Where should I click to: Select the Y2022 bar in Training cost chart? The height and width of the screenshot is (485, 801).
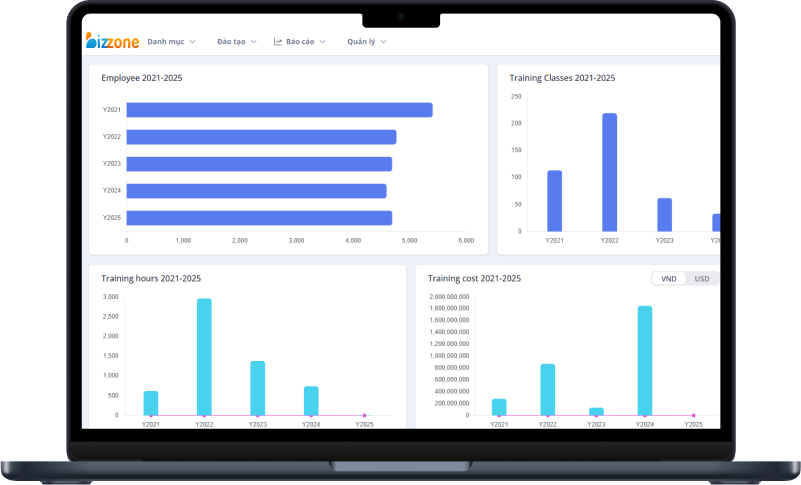tap(547, 389)
